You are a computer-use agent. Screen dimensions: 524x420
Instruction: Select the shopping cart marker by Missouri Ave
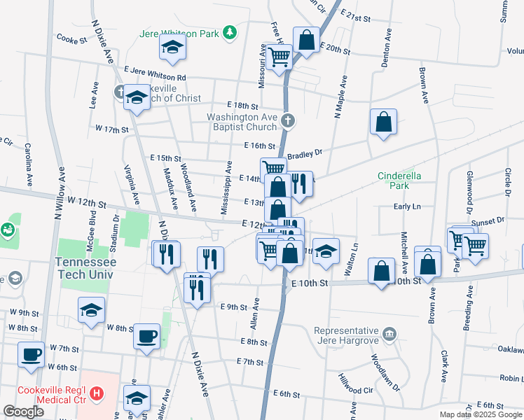tap(279, 59)
